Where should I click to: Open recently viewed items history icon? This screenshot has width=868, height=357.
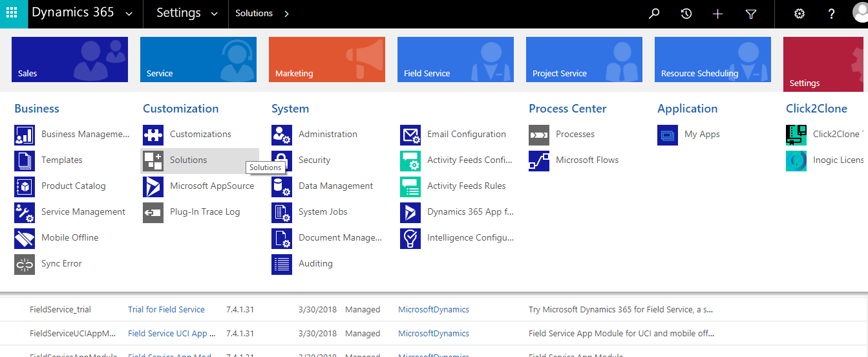[x=686, y=14]
